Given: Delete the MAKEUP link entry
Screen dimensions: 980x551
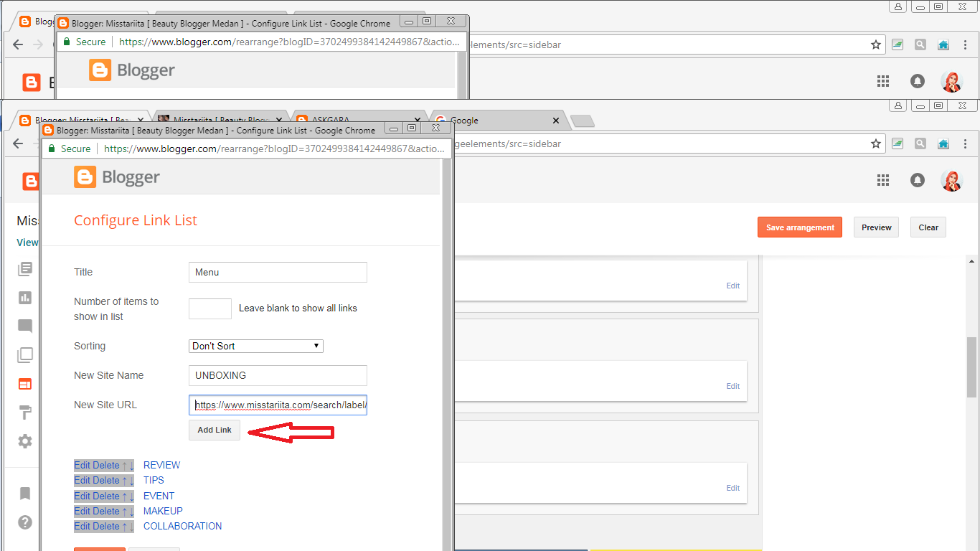Looking at the screenshot, I should [x=106, y=511].
